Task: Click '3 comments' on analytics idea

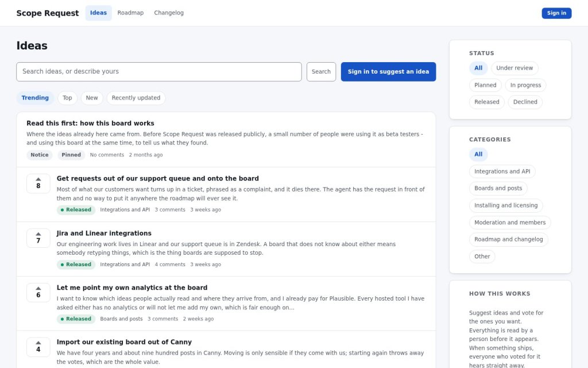Action: pos(163,319)
